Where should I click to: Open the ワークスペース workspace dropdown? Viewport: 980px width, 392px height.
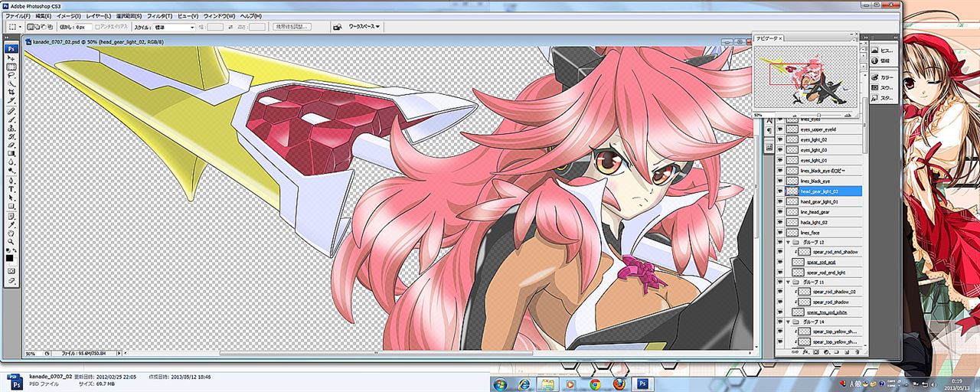pyautogui.click(x=364, y=27)
